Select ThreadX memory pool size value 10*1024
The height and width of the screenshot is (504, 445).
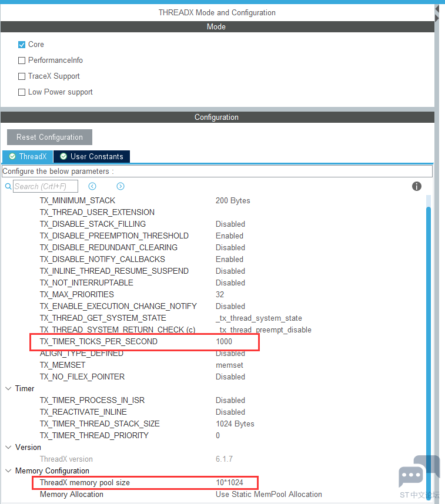pos(229,482)
